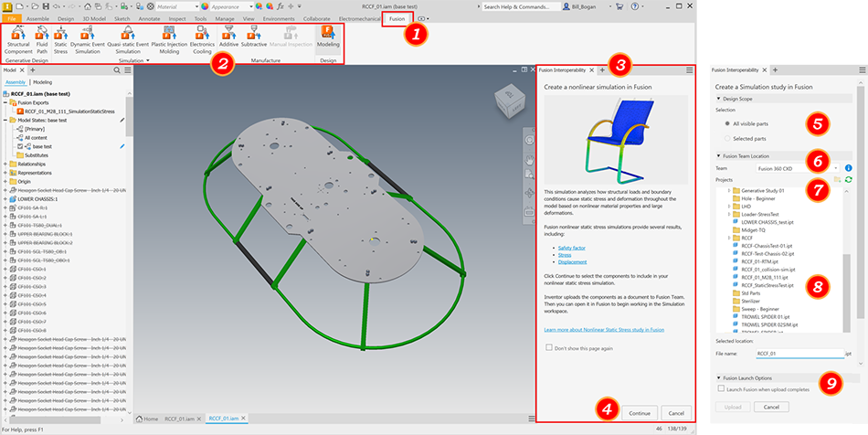Click the Continue button

640,413
